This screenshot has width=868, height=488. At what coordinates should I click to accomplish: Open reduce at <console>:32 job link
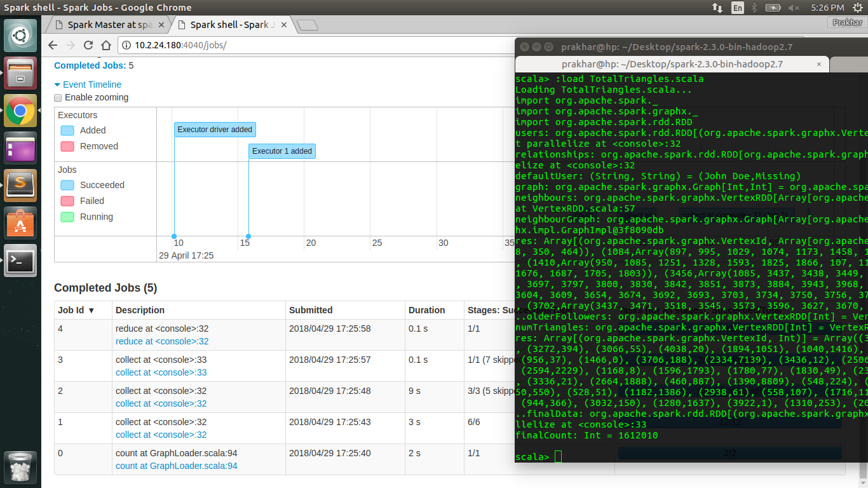(x=162, y=341)
